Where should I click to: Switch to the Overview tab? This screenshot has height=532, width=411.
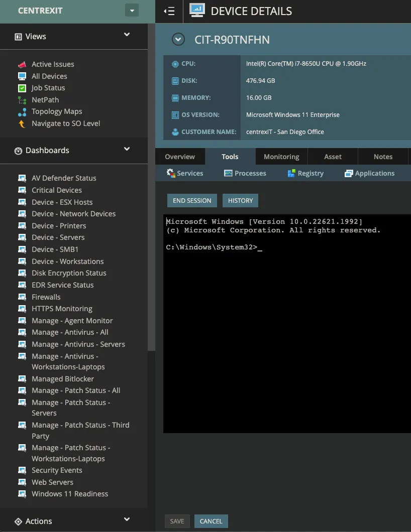(x=180, y=157)
